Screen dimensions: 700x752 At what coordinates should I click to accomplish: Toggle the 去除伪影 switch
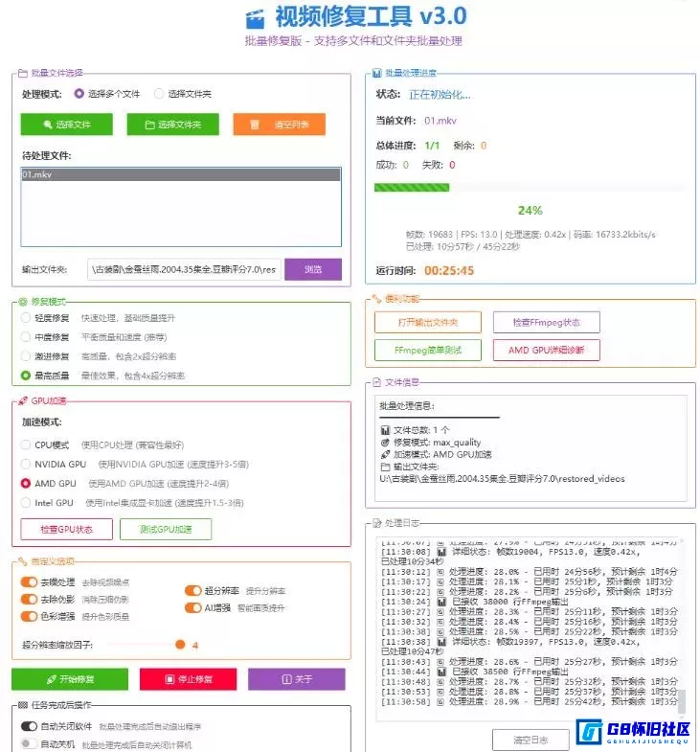pos(29,599)
